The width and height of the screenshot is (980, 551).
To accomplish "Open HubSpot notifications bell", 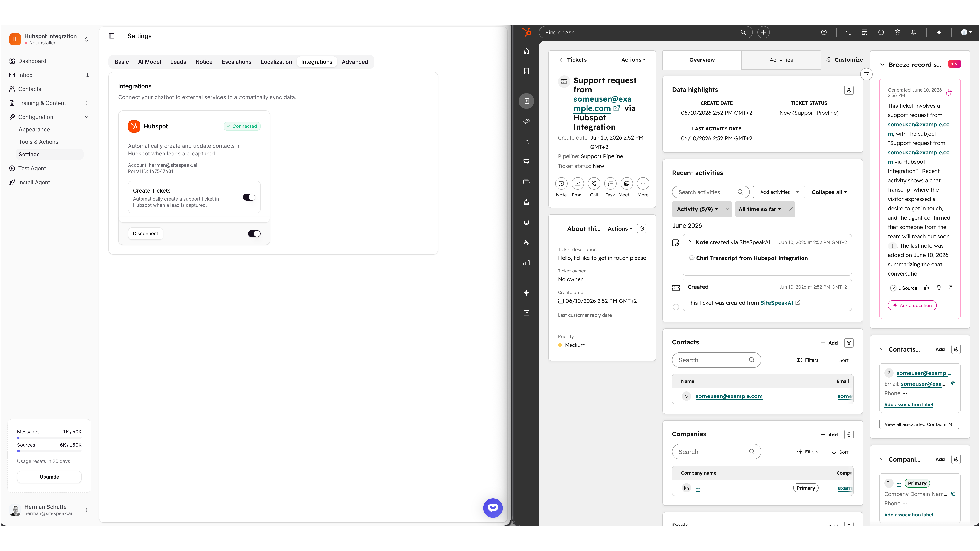I will click(x=914, y=32).
